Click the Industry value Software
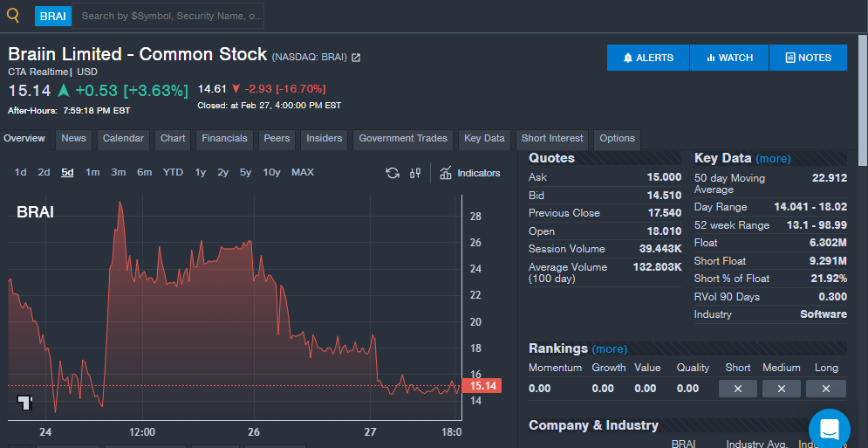This screenshot has height=448, width=868. pos(824,315)
